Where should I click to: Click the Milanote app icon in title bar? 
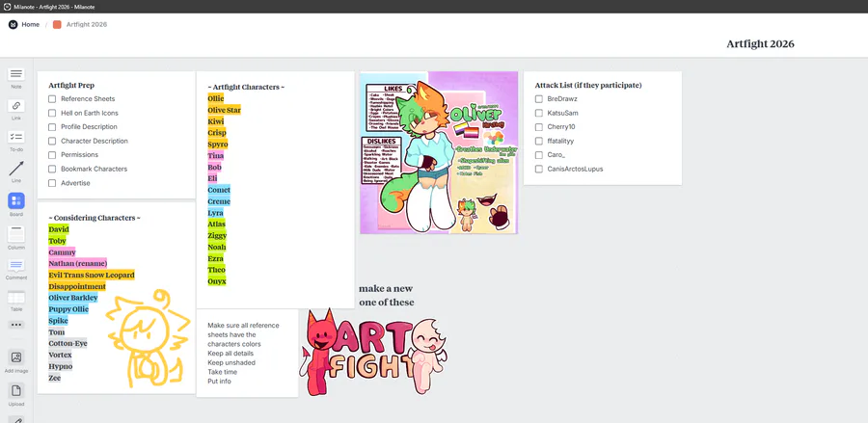point(7,7)
